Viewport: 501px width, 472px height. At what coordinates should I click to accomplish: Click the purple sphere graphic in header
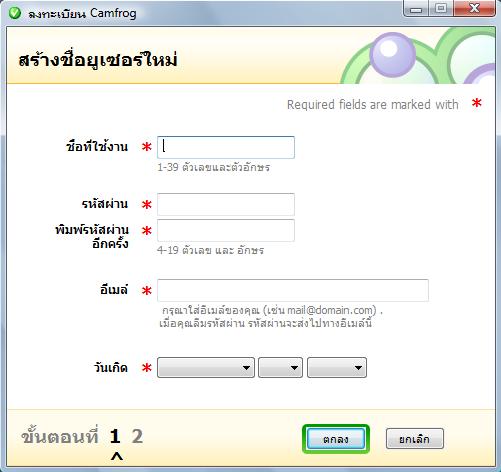coord(392,54)
